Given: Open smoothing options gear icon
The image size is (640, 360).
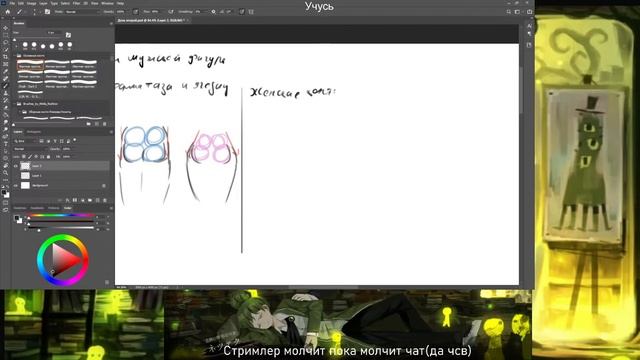Looking at the screenshot, I should click(213, 12).
